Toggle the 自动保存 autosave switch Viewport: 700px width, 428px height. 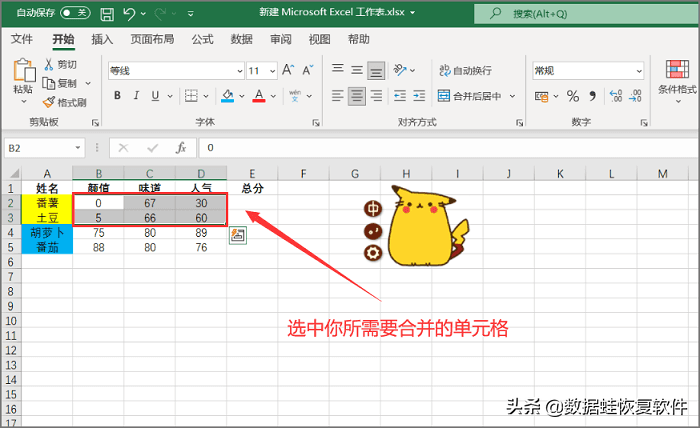click(75, 13)
